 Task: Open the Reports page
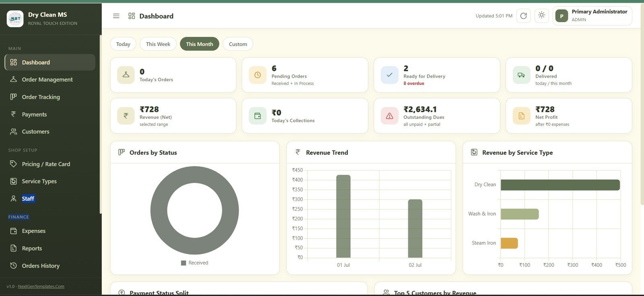[50, 248]
